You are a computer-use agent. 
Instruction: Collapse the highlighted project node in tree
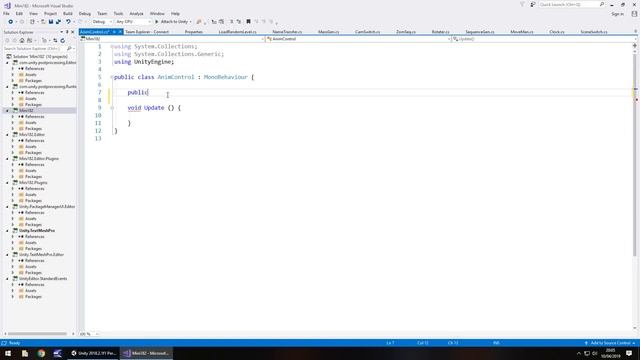[7, 111]
